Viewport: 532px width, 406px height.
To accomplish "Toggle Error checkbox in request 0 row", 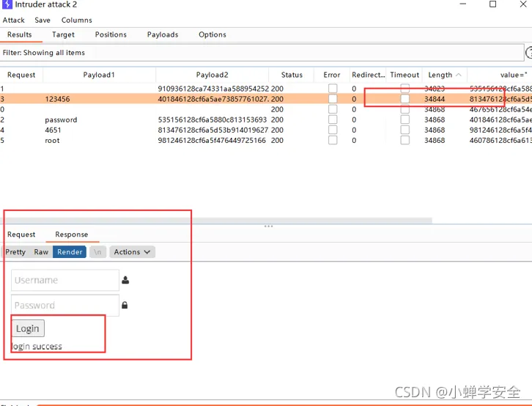I will (333, 109).
